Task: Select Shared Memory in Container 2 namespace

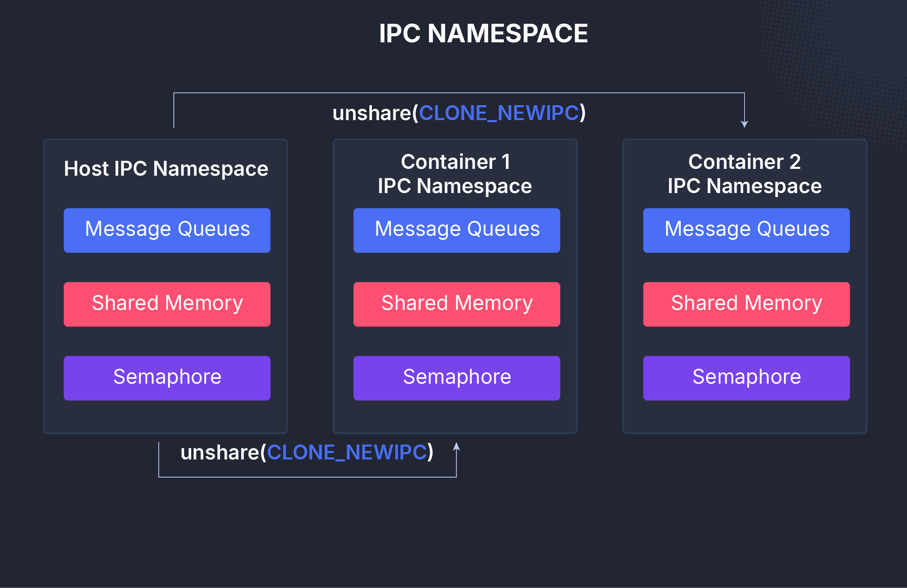Action: point(746,303)
